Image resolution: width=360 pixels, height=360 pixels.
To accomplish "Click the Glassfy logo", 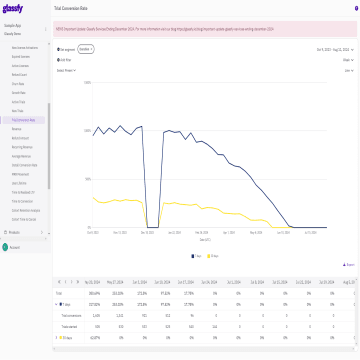I will coord(13,9).
